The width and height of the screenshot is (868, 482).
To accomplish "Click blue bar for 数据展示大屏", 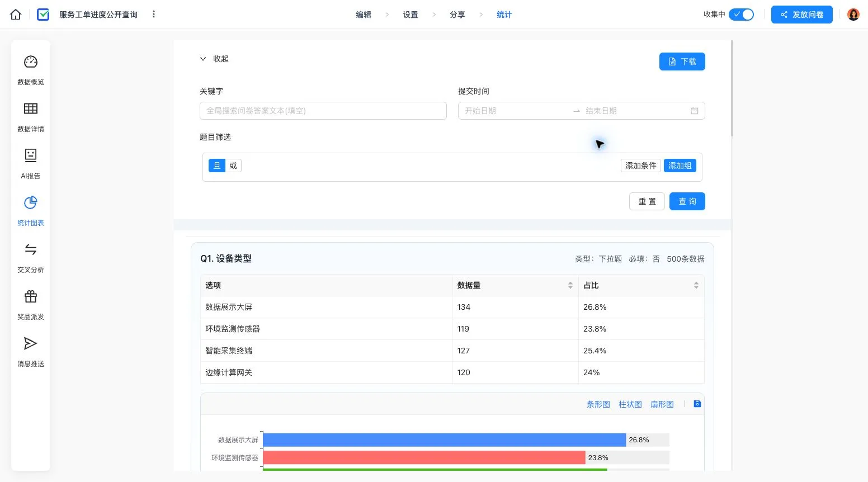I will pyautogui.click(x=445, y=440).
